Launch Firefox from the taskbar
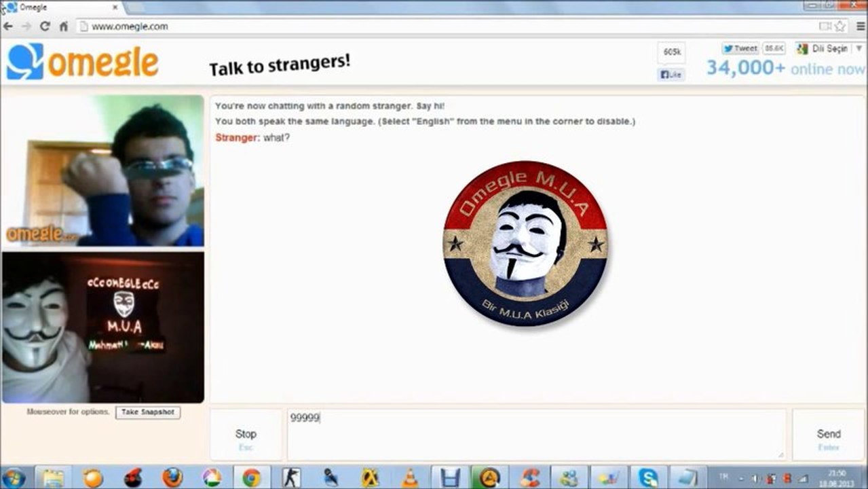The image size is (868, 489). click(172, 478)
